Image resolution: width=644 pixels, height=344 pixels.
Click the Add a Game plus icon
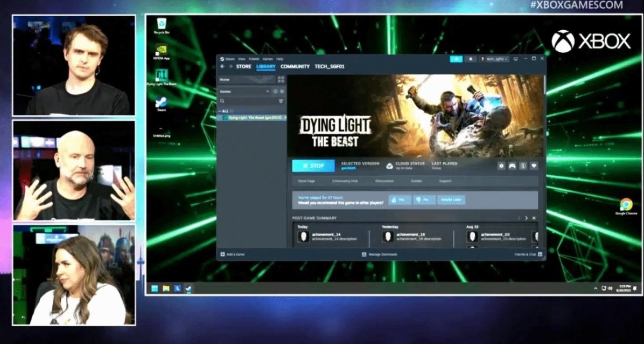[x=222, y=254]
